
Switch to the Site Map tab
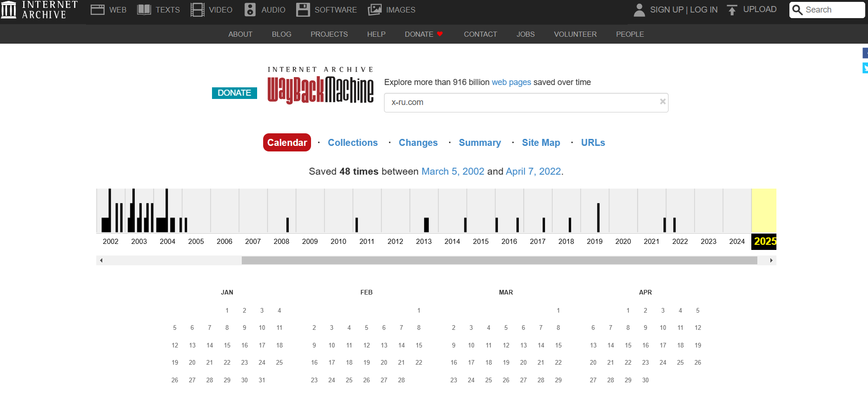coord(541,143)
